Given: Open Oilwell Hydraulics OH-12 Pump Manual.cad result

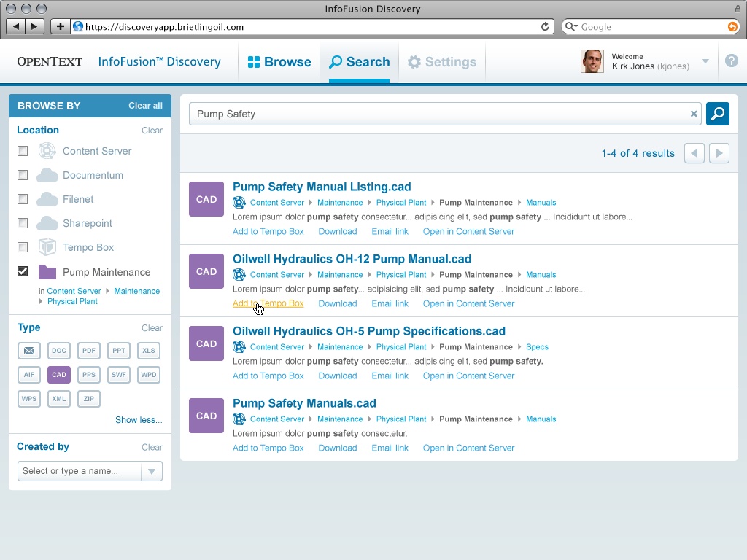Looking at the screenshot, I should click(352, 259).
